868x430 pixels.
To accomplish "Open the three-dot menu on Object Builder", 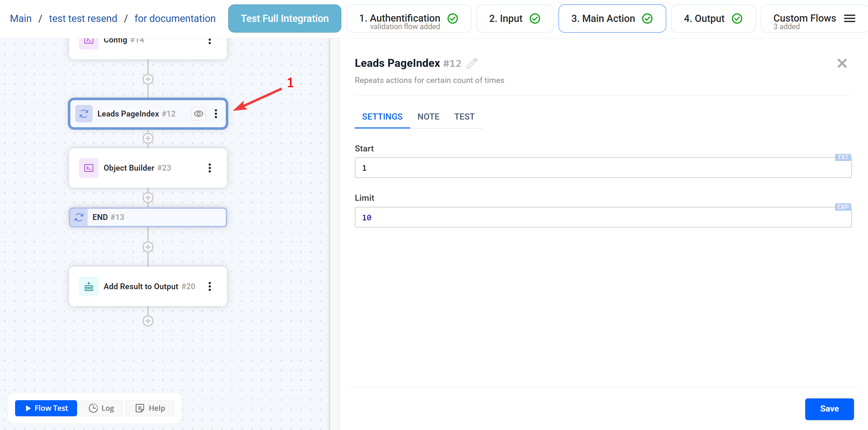I will [x=210, y=168].
